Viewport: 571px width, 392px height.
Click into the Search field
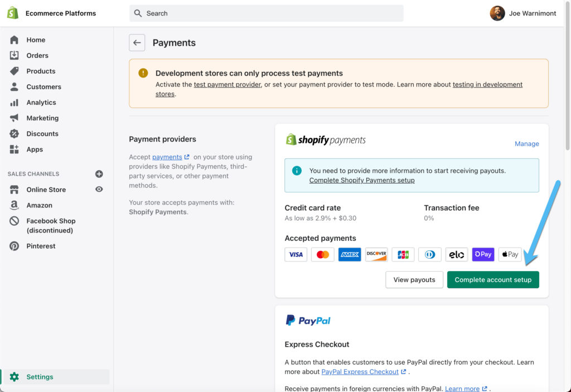(x=266, y=13)
